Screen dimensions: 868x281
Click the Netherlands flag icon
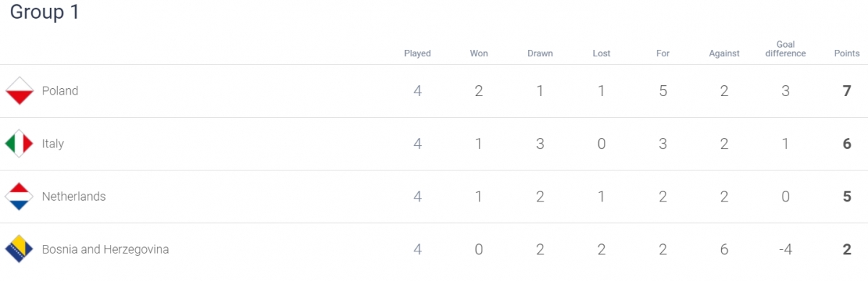click(20, 196)
